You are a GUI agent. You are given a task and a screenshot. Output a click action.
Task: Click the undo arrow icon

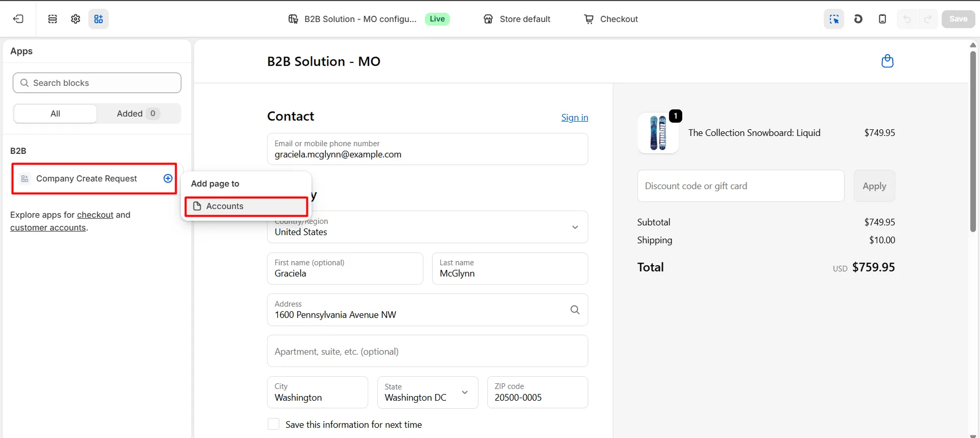tap(907, 19)
